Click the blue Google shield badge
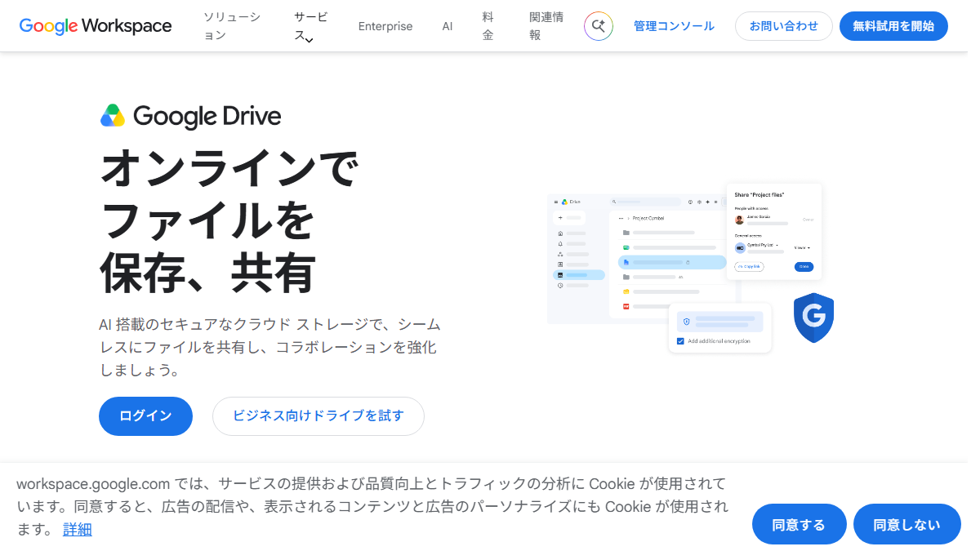Image resolution: width=980 pixels, height=551 pixels. (813, 318)
